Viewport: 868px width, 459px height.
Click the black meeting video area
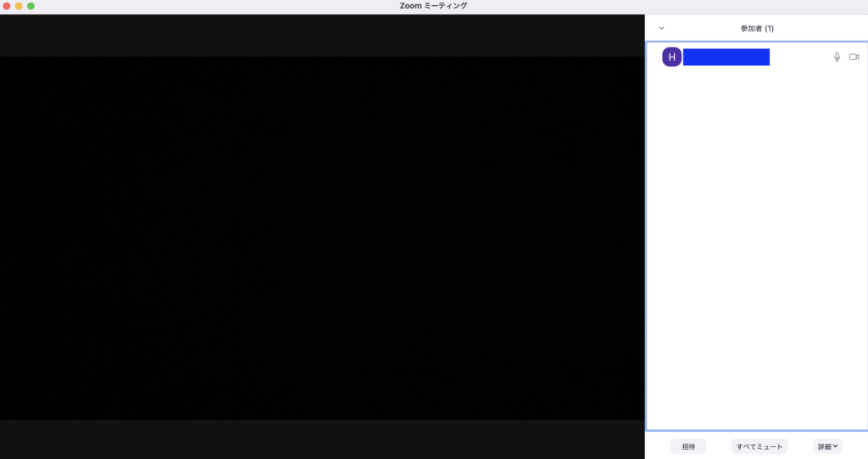[x=322, y=237]
